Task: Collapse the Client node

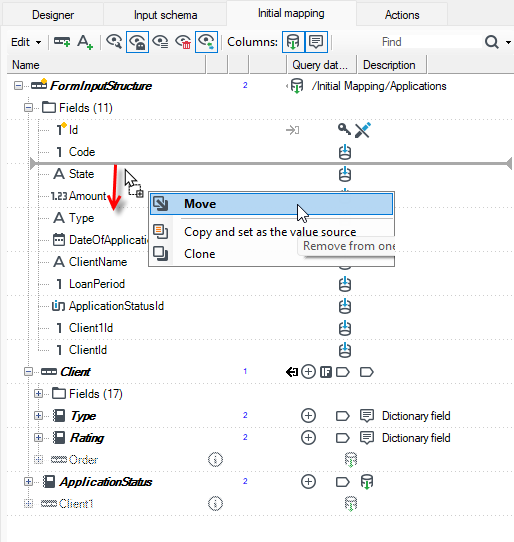Action: [x=28, y=372]
